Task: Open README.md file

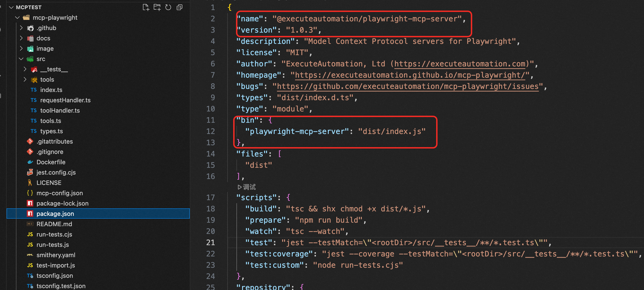Action: (54, 224)
